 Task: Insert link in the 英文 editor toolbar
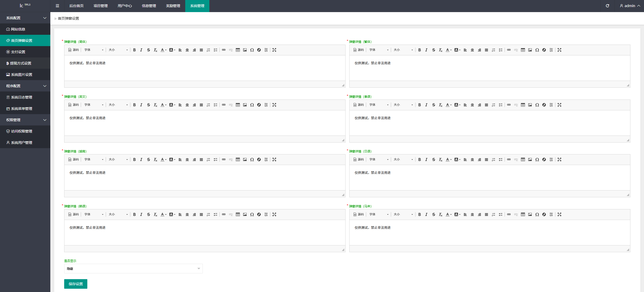(224, 105)
